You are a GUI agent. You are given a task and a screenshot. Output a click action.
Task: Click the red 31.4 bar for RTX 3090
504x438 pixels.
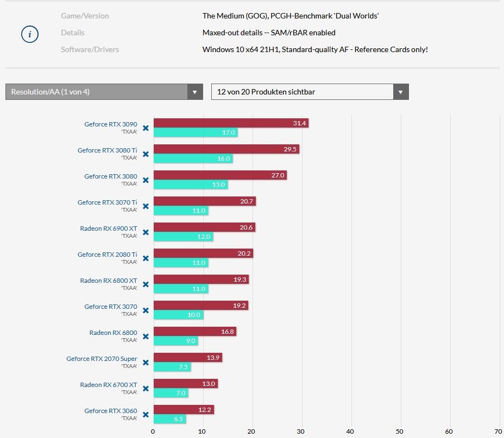click(231, 123)
